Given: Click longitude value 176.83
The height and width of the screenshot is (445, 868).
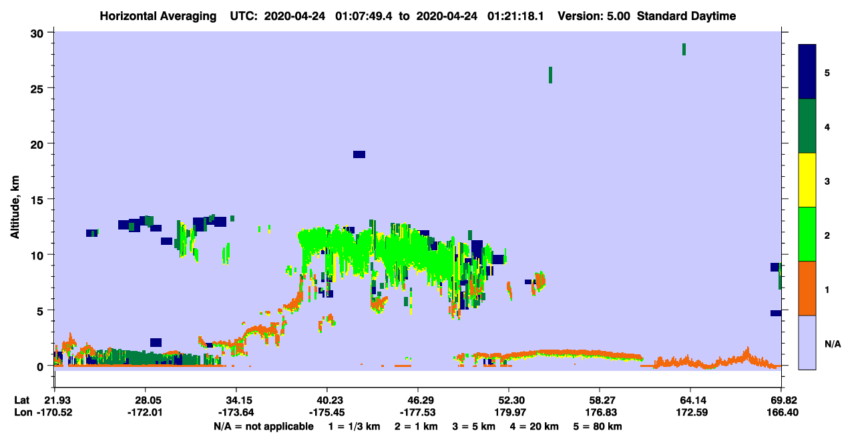Looking at the screenshot, I should click(x=600, y=412).
